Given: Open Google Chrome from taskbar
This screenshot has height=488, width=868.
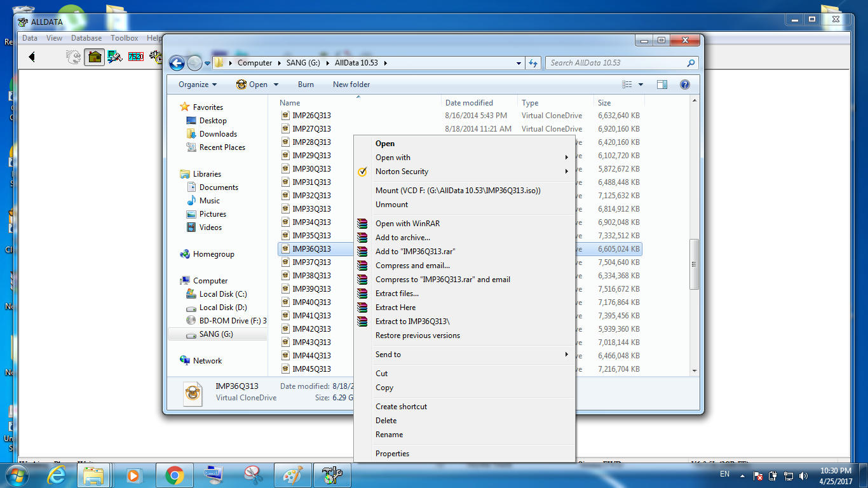Looking at the screenshot, I should coord(174,475).
